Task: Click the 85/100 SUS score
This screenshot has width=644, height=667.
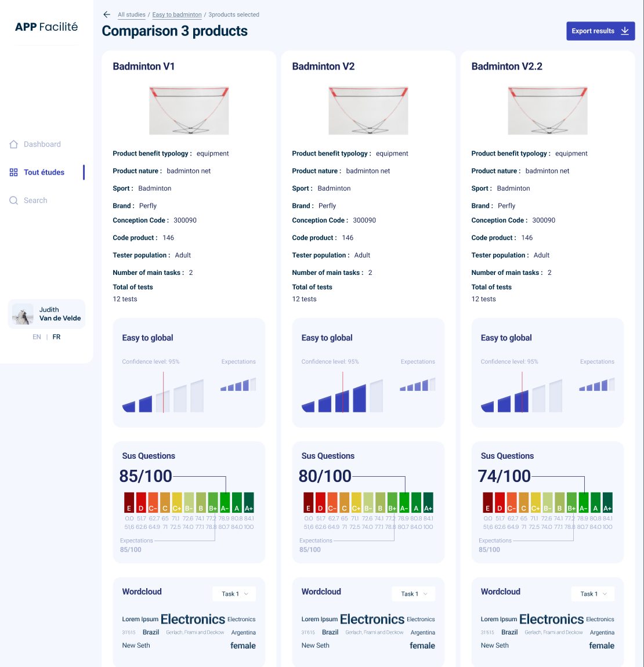Action: pyautogui.click(x=146, y=476)
